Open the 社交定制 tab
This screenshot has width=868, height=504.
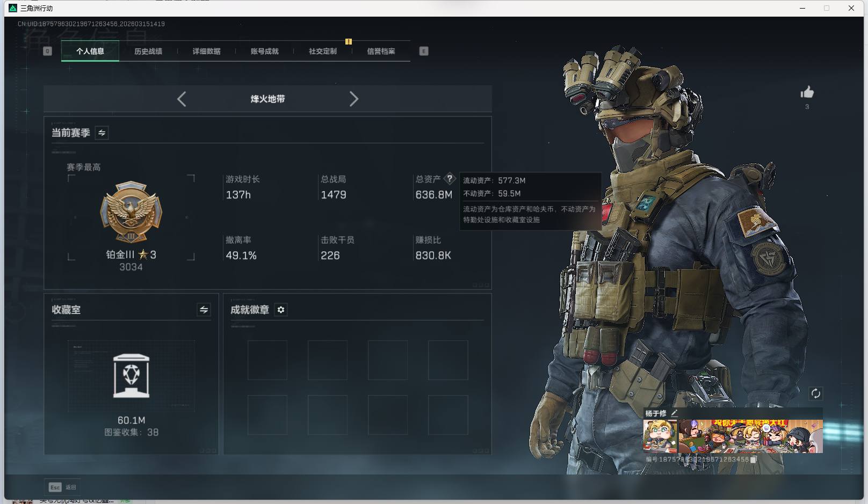click(323, 51)
